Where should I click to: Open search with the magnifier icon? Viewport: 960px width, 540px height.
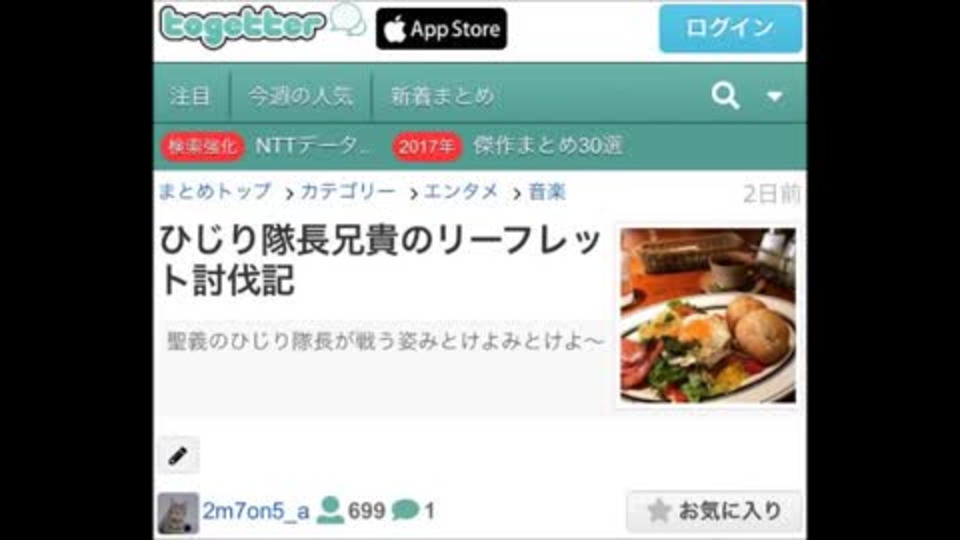coord(726,96)
